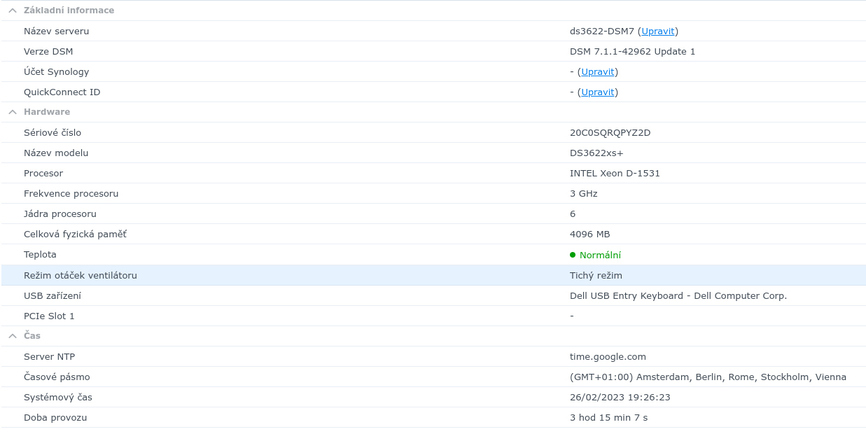This screenshot has width=866, height=434.
Task: Click system time 26/02/2023 19:26:23
Action: [620, 397]
